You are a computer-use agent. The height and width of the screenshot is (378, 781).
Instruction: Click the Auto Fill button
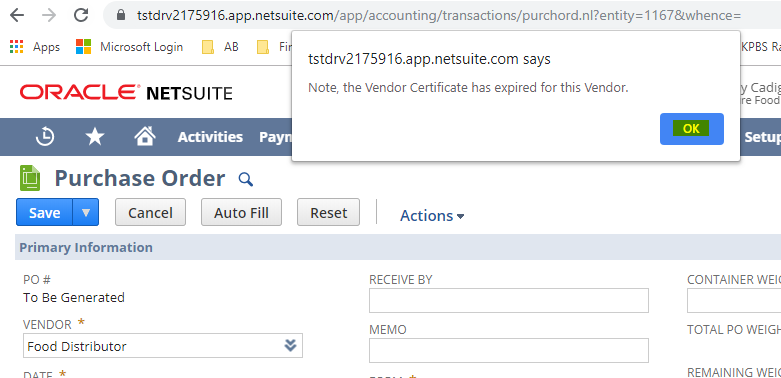[x=241, y=213]
